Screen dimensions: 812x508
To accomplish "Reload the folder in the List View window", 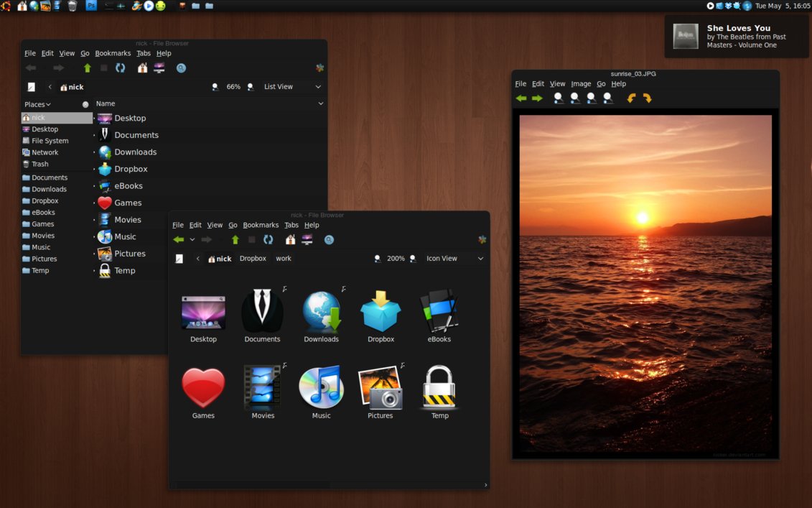I will [x=121, y=68].
